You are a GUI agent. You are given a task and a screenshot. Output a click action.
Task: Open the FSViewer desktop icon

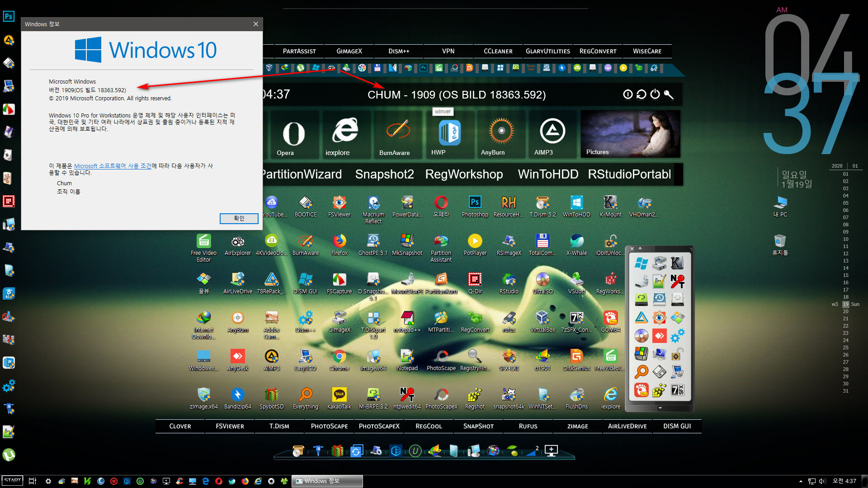pos(339,206)
